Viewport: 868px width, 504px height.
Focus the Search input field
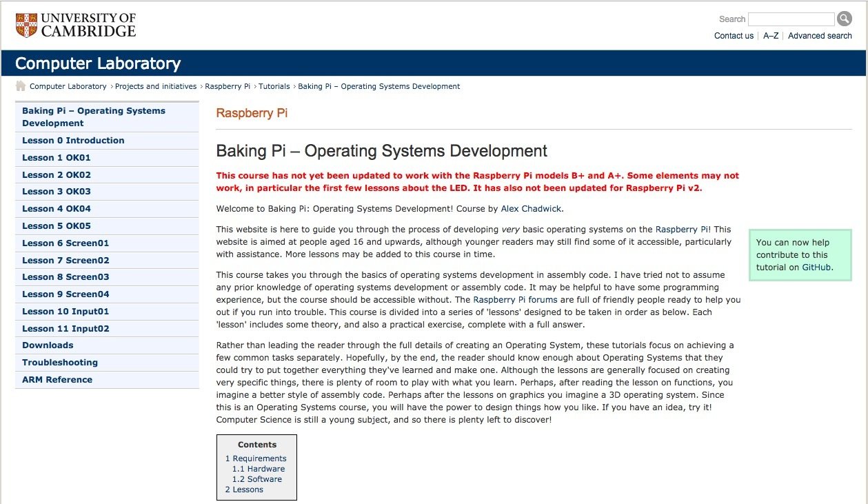tap(791, 19)
